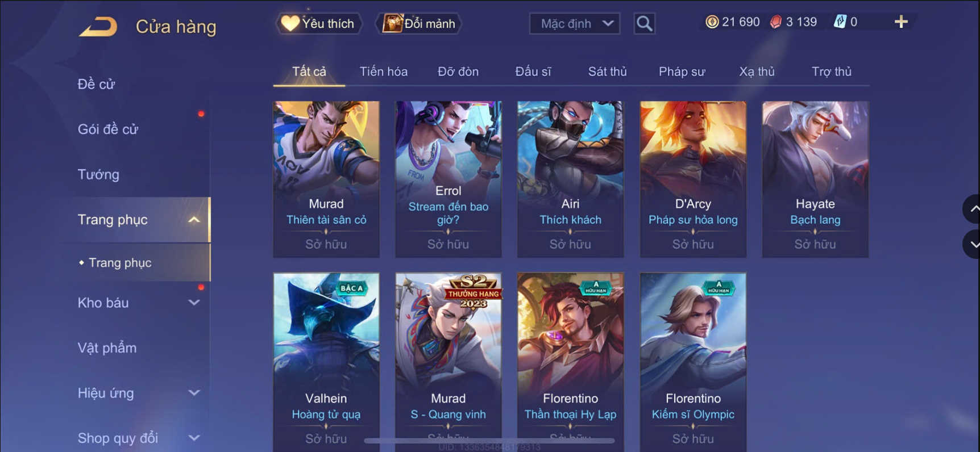Switch to the Sát thủ tab
Viewport: 980px width, 452px height.
607,72
